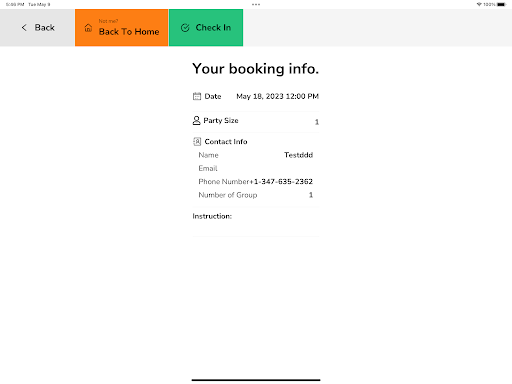Viewport: 512px width, 384px height.
Task: Go back using the Back button
Action: pyautogui.click(x=37, y=28)
